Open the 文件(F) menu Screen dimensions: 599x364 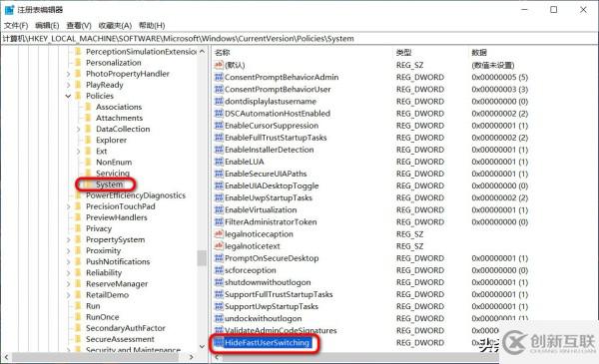16,26
